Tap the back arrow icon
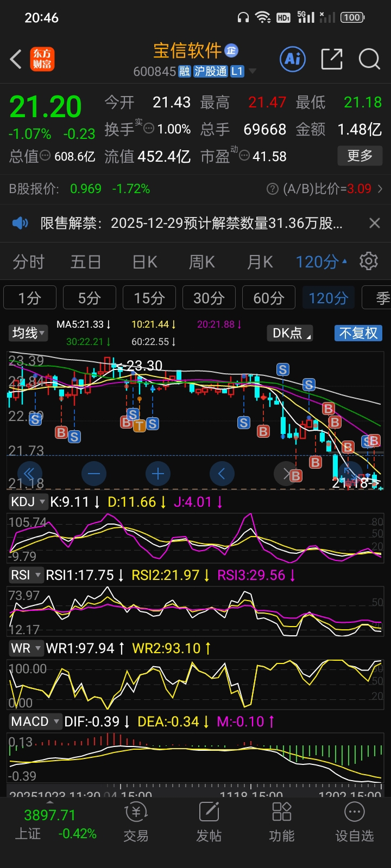 tap(16, 59)
